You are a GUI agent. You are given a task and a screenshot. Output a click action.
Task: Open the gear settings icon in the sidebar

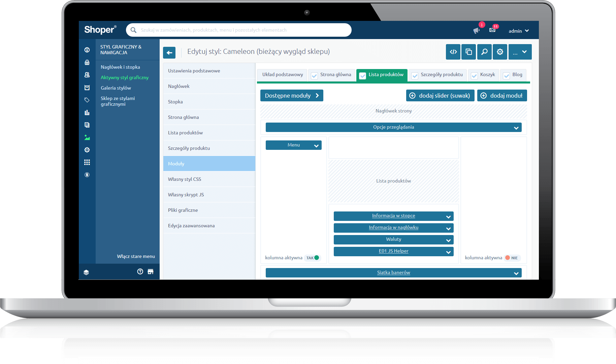pyautogui.click(x=87, y=150)
